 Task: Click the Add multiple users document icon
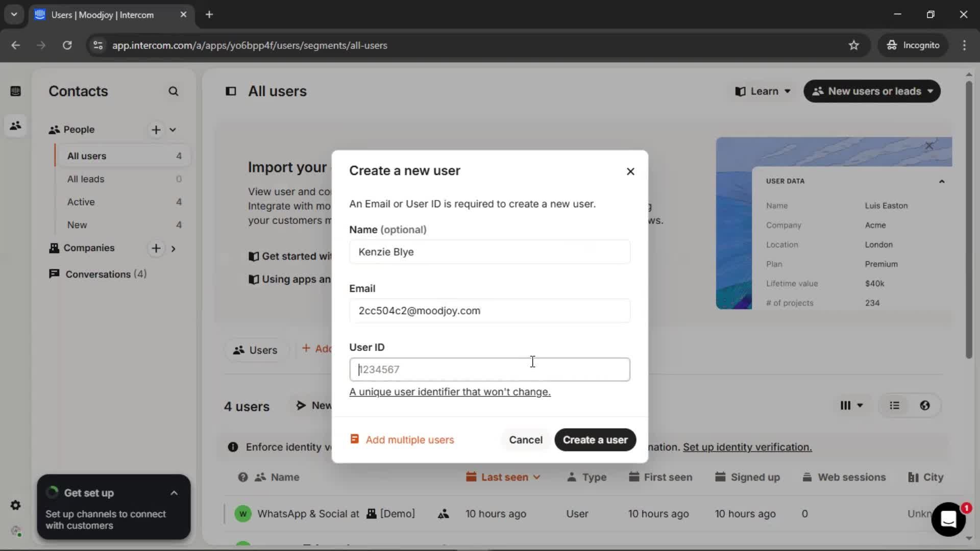[x=354, y=439]
